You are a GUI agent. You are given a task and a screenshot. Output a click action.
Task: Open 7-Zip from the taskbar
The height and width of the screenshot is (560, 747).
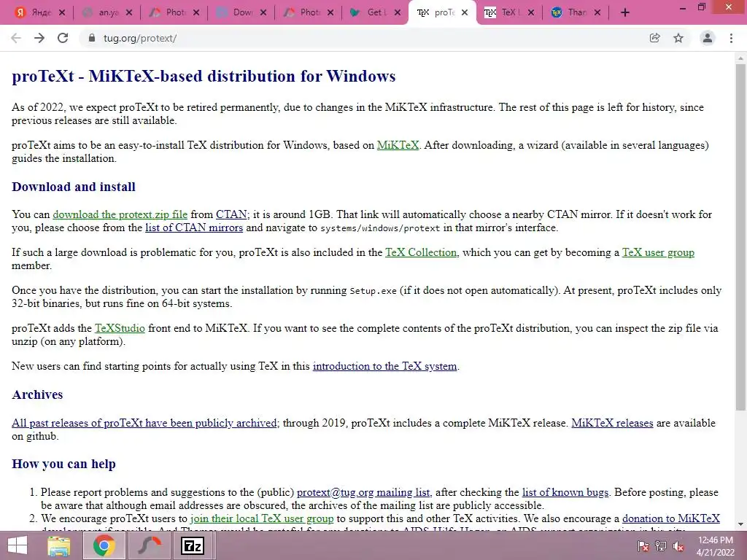coord(193,545)
